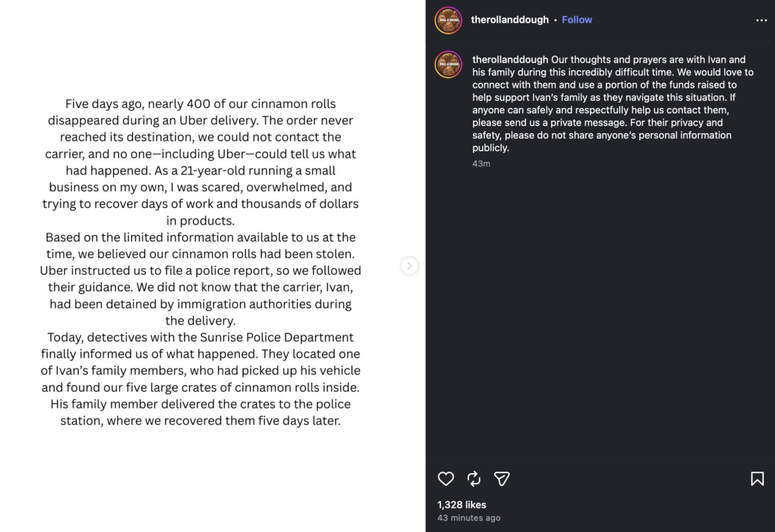
Task: Click therollanddough username in the post header
Action: tap(509, 20)
